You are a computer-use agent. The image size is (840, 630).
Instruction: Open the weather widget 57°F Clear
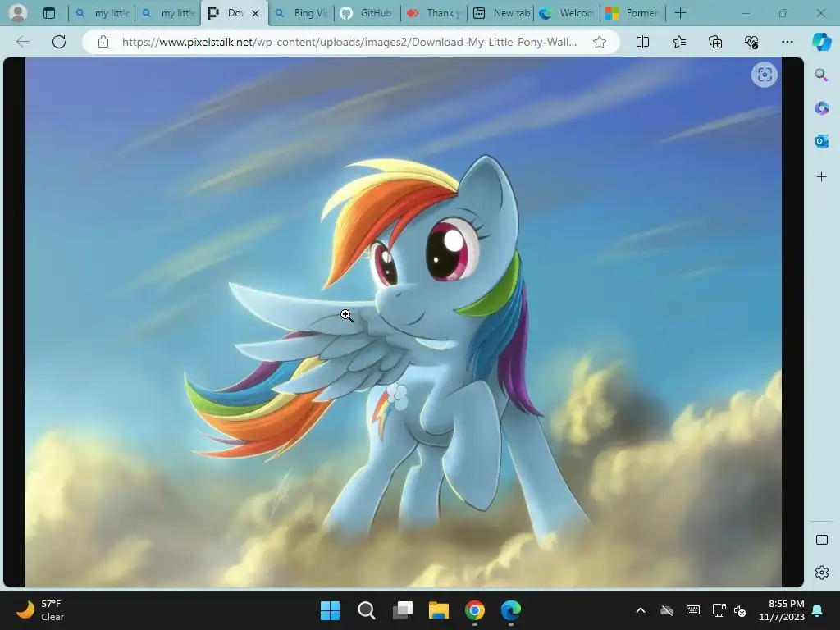tap(41, 610)
